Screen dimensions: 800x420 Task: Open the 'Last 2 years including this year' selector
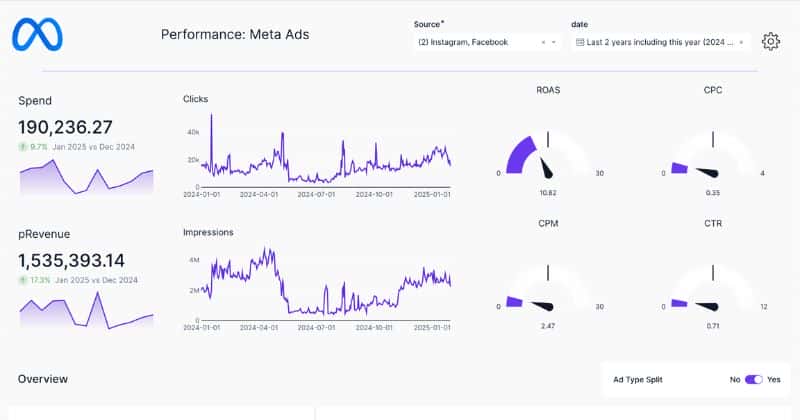click(660, 42)
